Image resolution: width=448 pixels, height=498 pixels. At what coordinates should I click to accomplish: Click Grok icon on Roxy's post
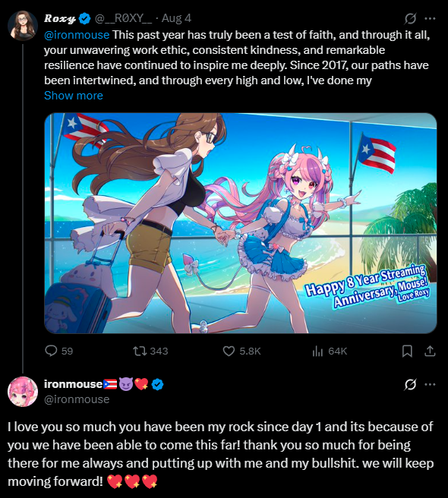click(410, 18)
